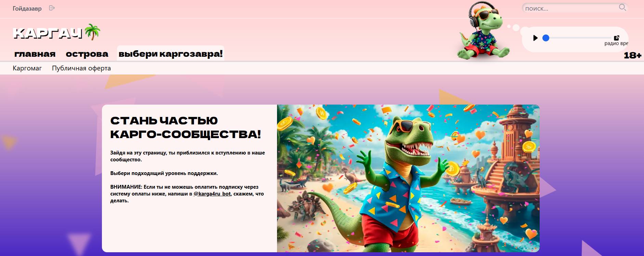This screenshot has height=256, width=644.
Task: Click the logout icon beside Гойдазавр
Action: point(52,8)
